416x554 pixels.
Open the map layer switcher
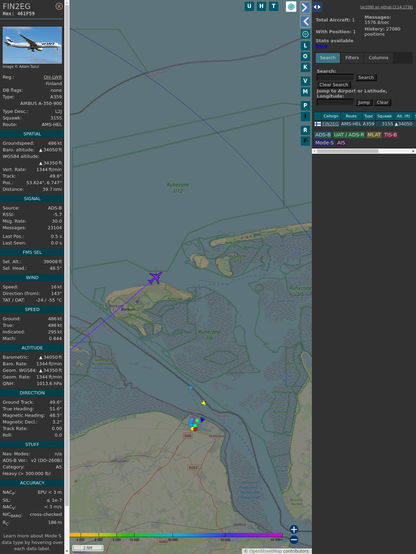tap(291, 7)
